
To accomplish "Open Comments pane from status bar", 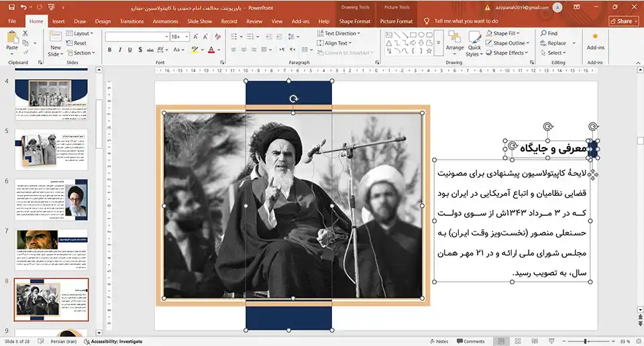I will click(471, 341).
